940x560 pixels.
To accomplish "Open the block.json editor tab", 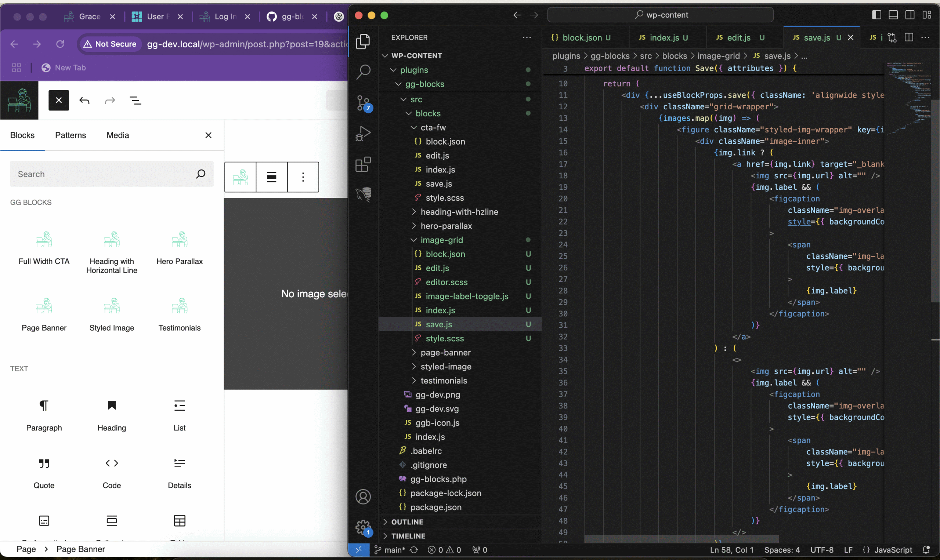I will click(582, 38).
